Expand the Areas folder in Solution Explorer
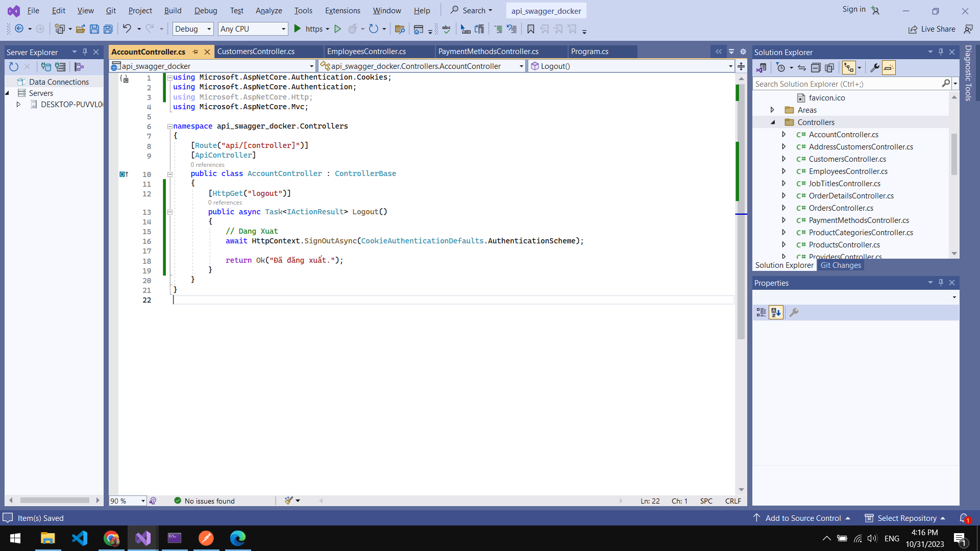Viewport: 980px width, 551px height. pyautogui.click(x=772, y=110)
